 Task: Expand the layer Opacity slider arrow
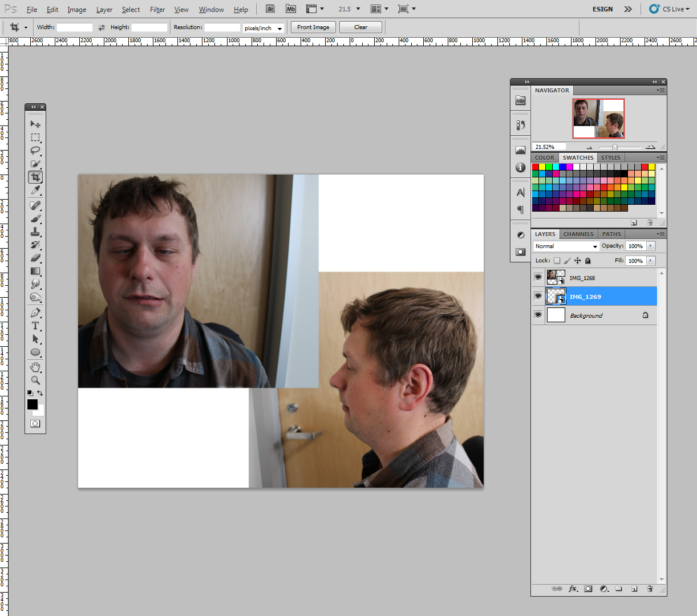(651, 246)
